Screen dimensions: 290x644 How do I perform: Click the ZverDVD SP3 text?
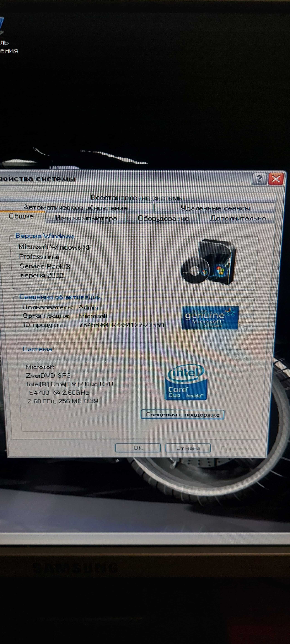[48, 375]
